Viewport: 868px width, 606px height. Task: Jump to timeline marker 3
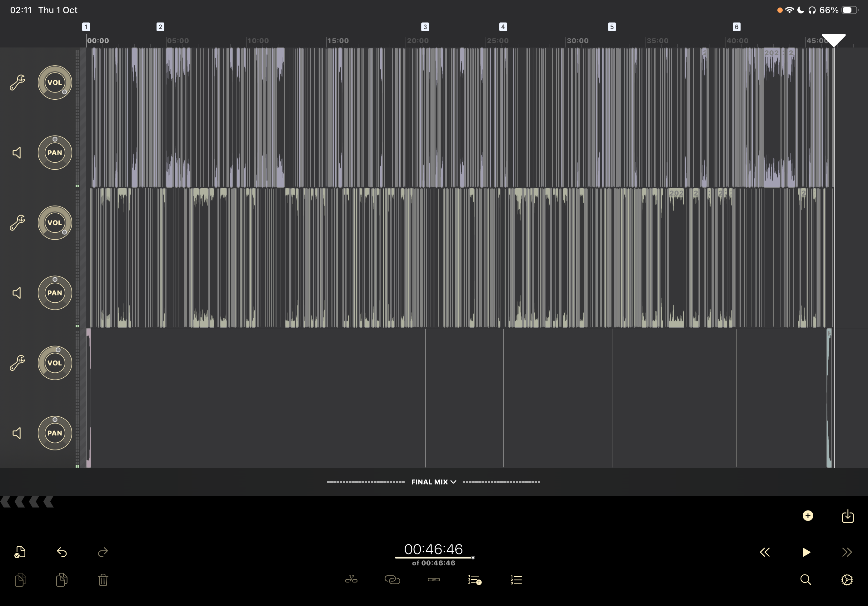tap(425, 27)
